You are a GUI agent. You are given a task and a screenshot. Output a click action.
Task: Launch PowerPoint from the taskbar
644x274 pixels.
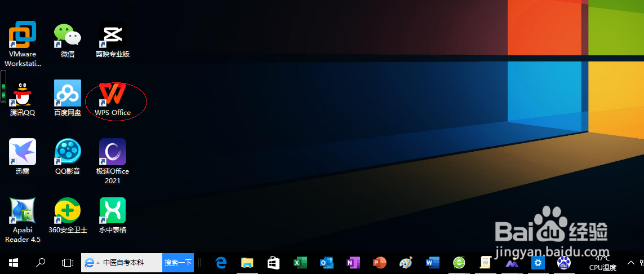379,263
